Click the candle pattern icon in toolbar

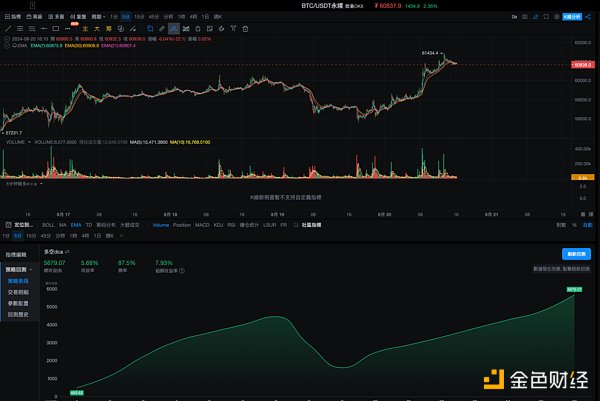tap(186, 29)
